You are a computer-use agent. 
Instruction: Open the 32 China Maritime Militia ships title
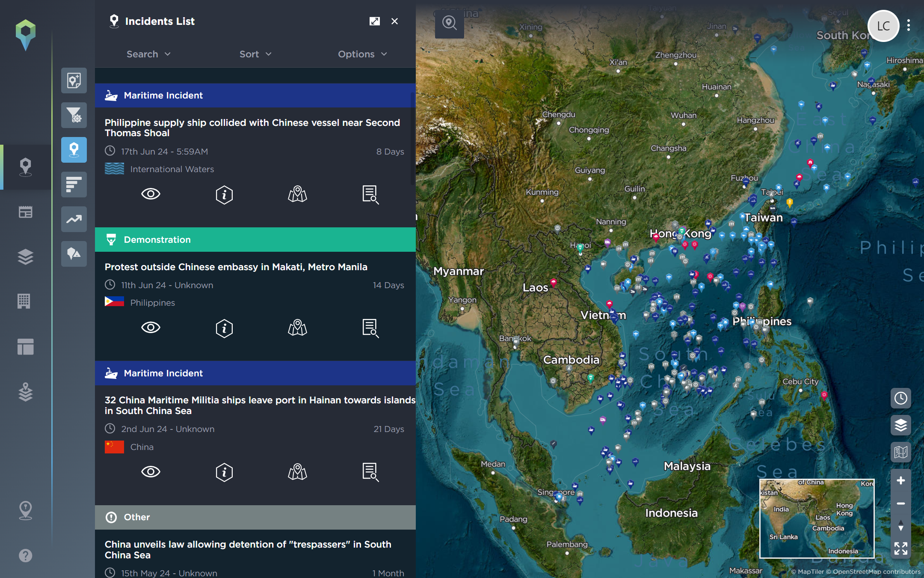pos(260,405)
